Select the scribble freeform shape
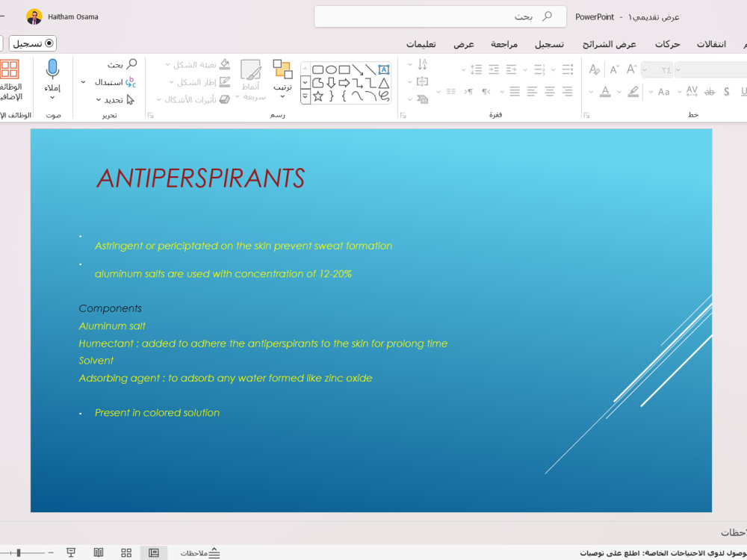 (x=383, y=96)
